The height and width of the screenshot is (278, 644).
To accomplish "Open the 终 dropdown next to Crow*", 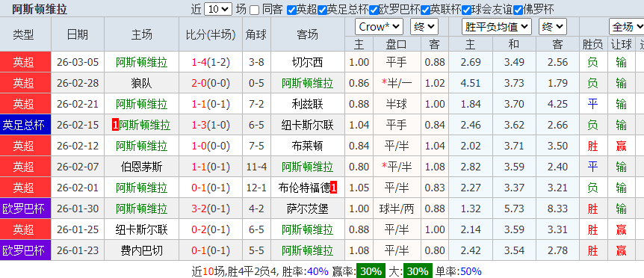I will point(424,27).
